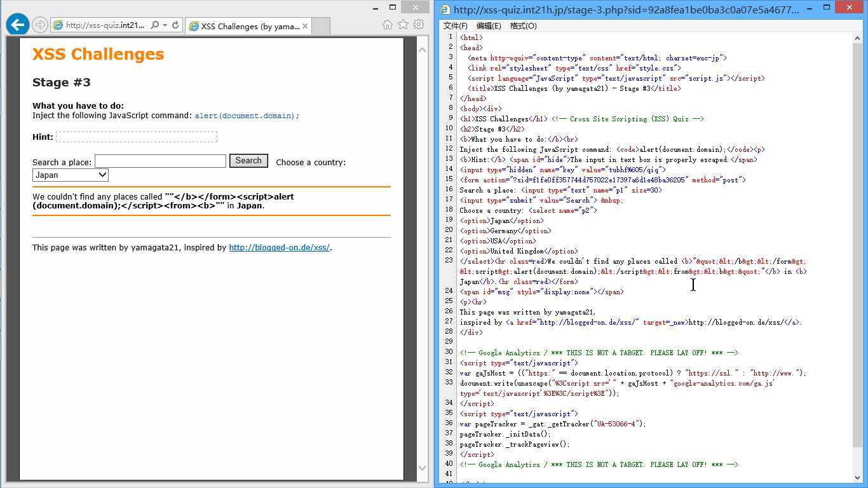The width and height of the screenshot is (868, 488).
Task: Maximize the browser window
Action: (393, 7)
